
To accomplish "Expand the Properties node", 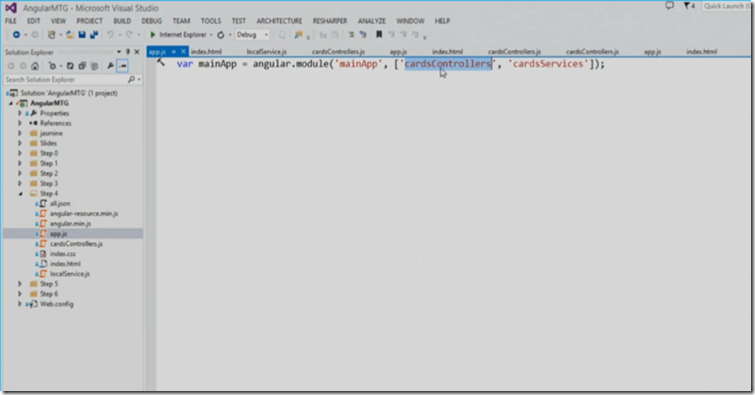I will point(20,113).
